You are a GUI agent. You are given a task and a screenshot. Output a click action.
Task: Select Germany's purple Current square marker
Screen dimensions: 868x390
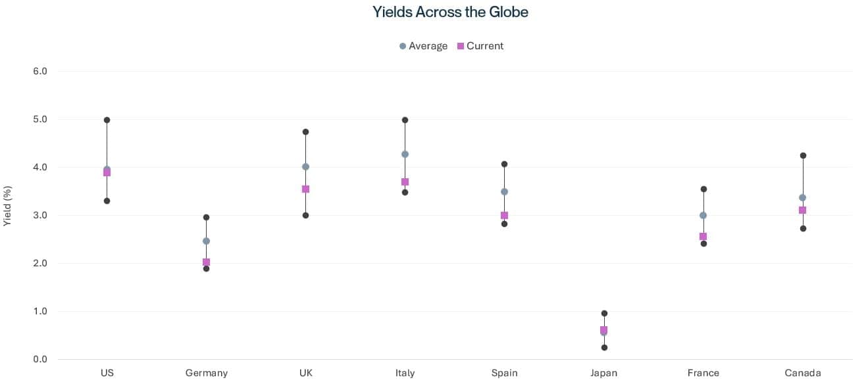pyautogui.click(x=206, y=262)
